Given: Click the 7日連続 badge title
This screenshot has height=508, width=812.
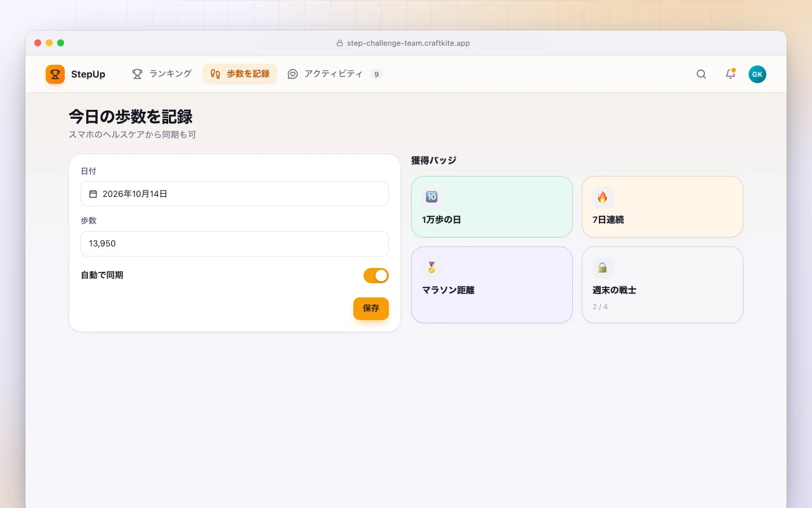Looking at the screenshot, I should [608, 220].
